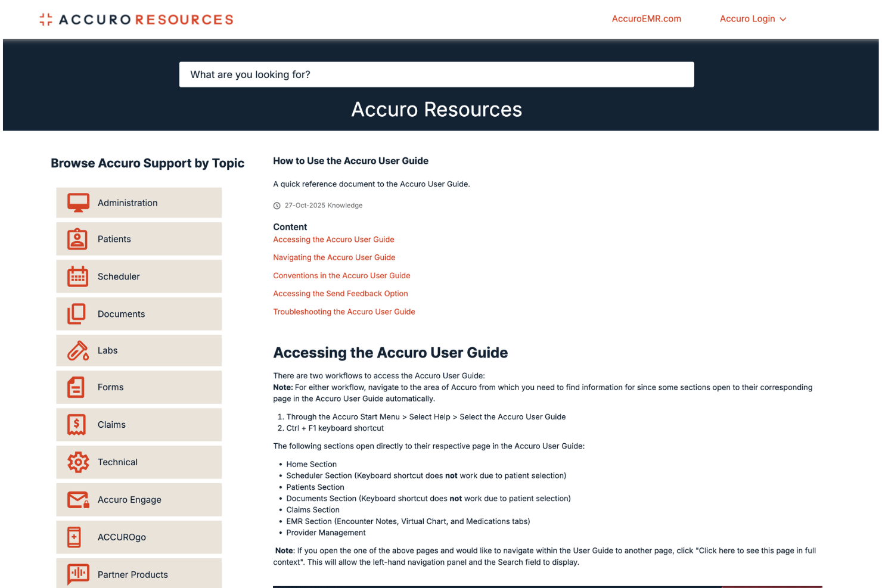Click the 'Accessing the Accuro User Guide' section heading

[x=390, y=353]
